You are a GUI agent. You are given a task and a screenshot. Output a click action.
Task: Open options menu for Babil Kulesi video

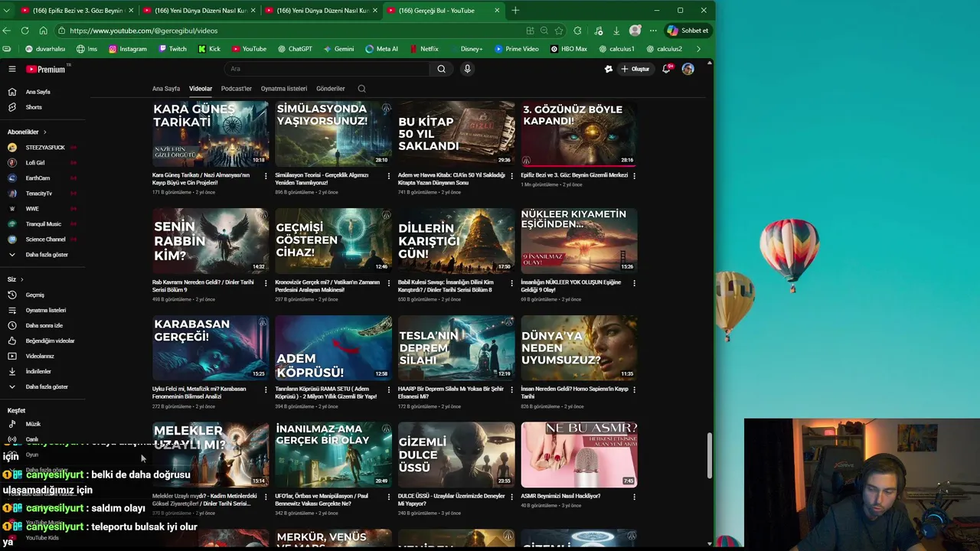pyautogui.click(x=511, y=283)
